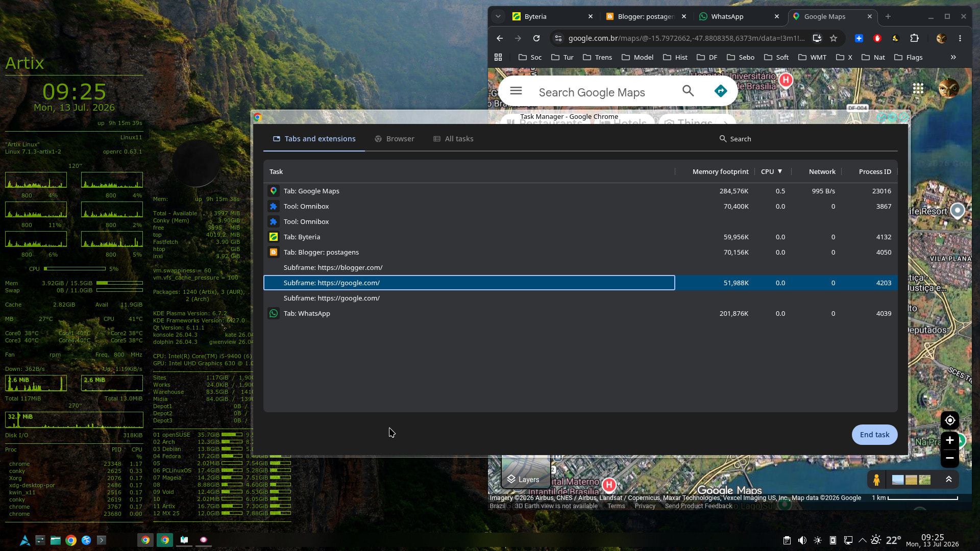Click the yellow moon extension icon
Screen dimensions: 980x551
895,38
